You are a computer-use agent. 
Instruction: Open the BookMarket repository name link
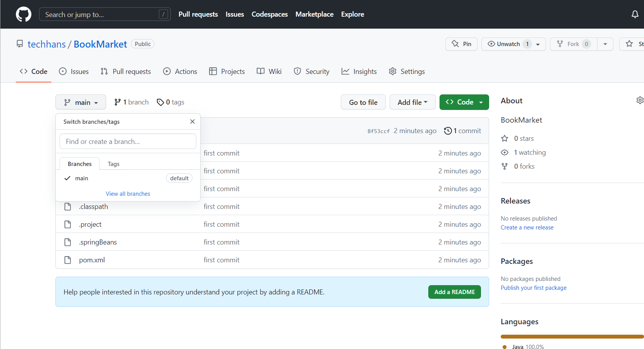pos(100,44)
